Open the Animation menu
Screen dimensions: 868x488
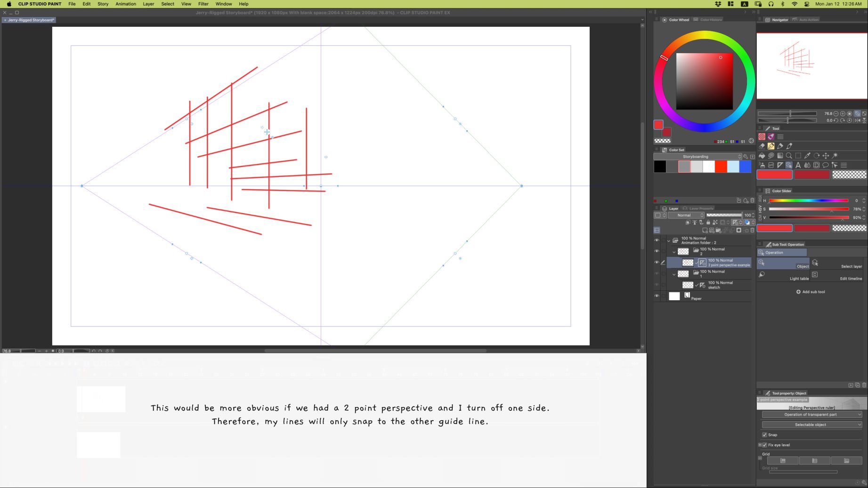[x=126, y=4]
